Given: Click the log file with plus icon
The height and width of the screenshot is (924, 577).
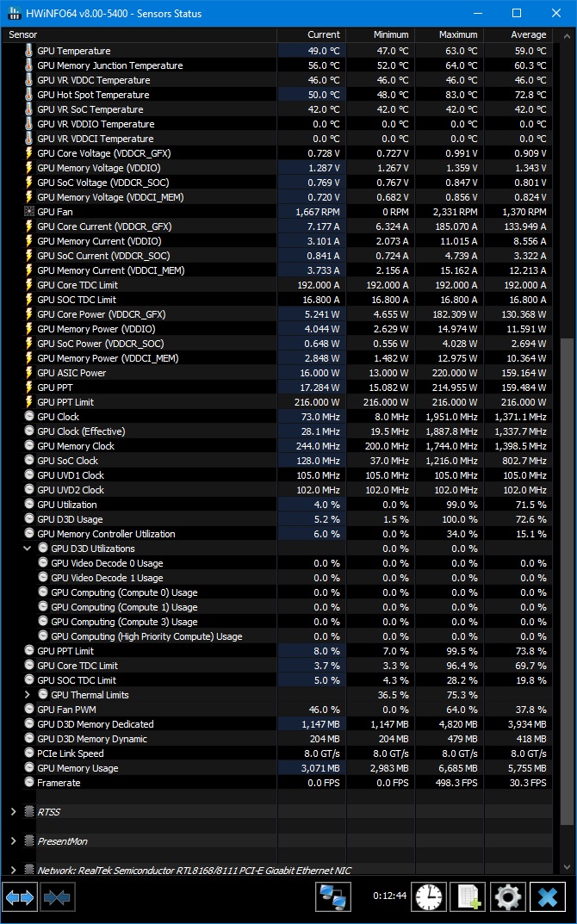Looking at the screenshot, I should [468, 897].
